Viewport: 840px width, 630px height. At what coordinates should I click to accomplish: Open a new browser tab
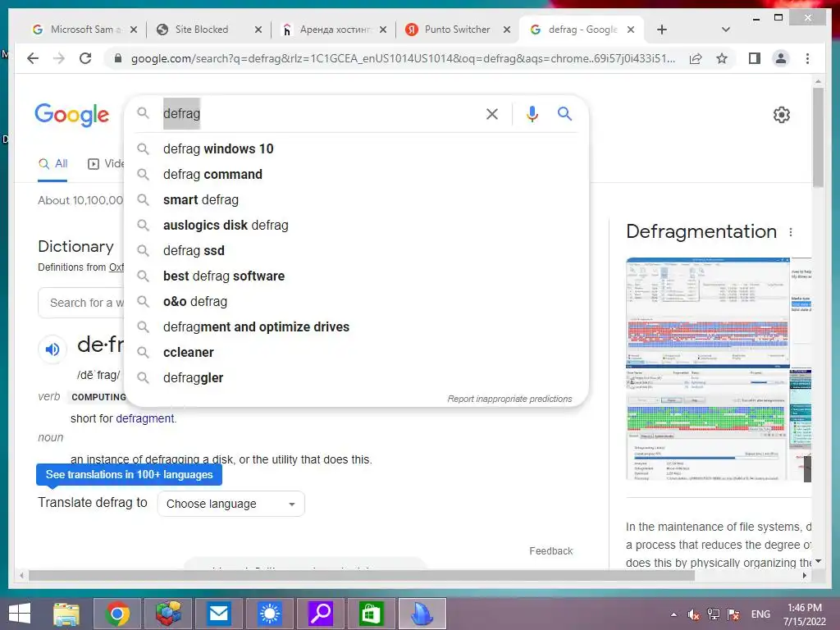coord(662,30)
